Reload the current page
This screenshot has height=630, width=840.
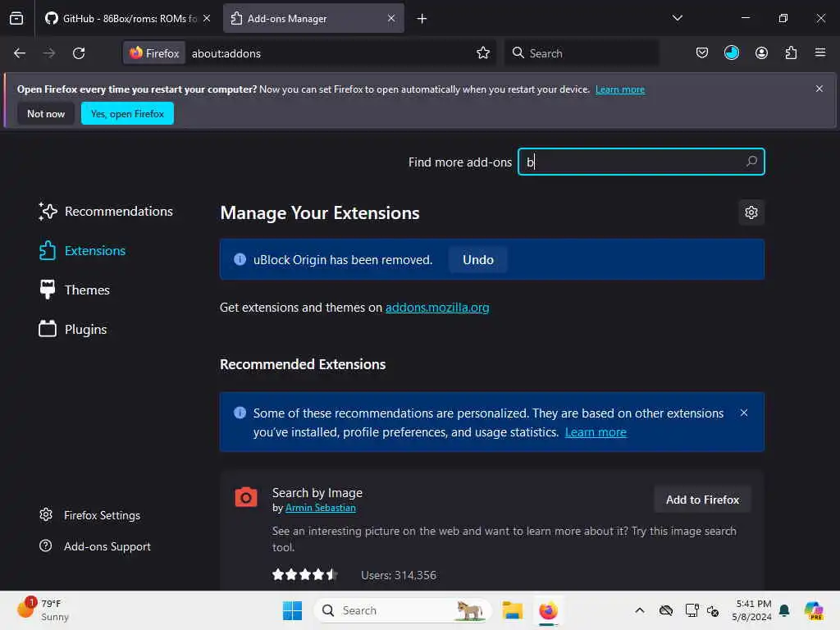click(x=79, y=53)
